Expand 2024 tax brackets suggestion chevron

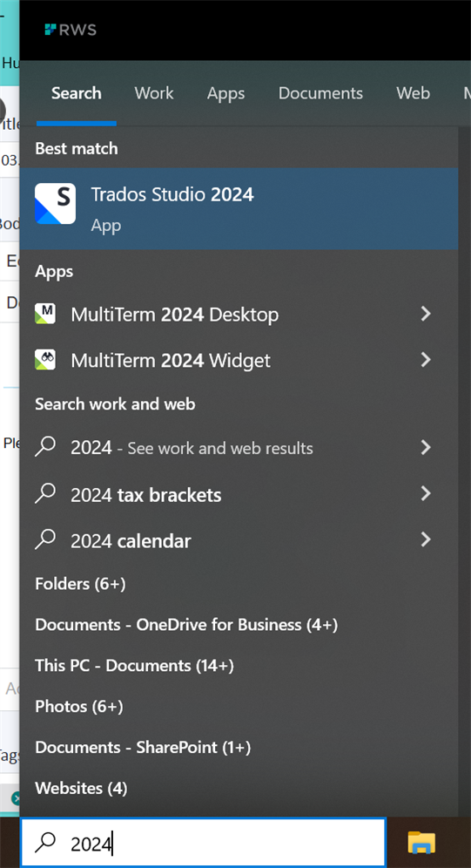(x=426, y=493)
